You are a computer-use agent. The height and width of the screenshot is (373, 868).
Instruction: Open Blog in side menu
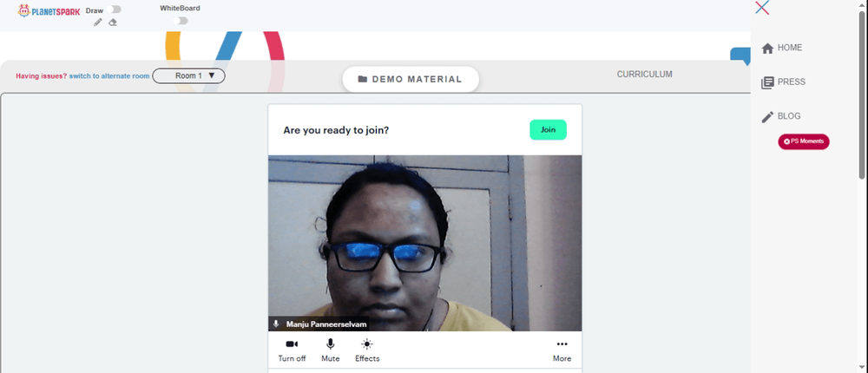coord(781,116)
